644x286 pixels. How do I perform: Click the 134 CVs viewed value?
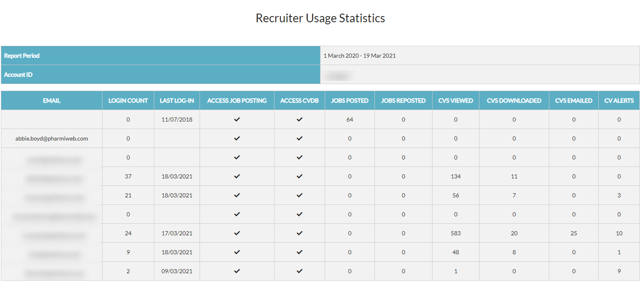tap(456, 176)
